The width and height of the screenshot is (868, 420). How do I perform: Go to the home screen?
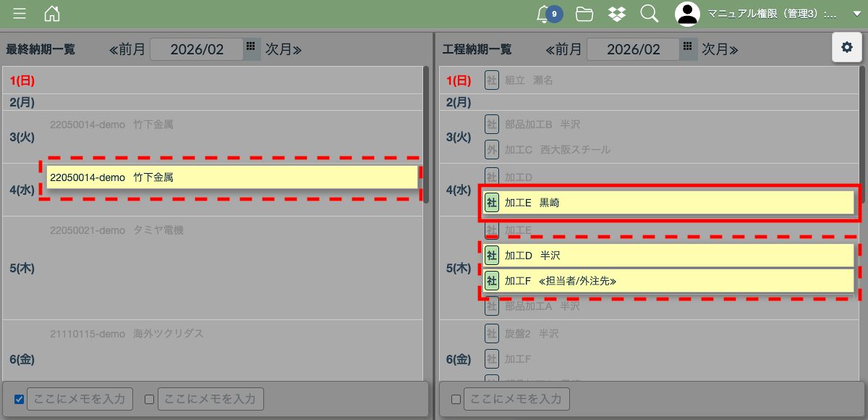point(52,14)
